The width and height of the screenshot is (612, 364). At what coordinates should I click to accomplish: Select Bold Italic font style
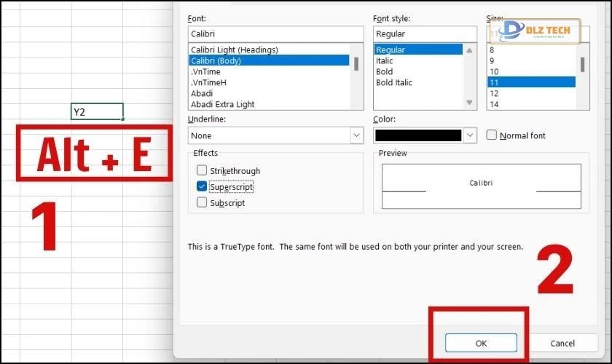pos(394,82)
